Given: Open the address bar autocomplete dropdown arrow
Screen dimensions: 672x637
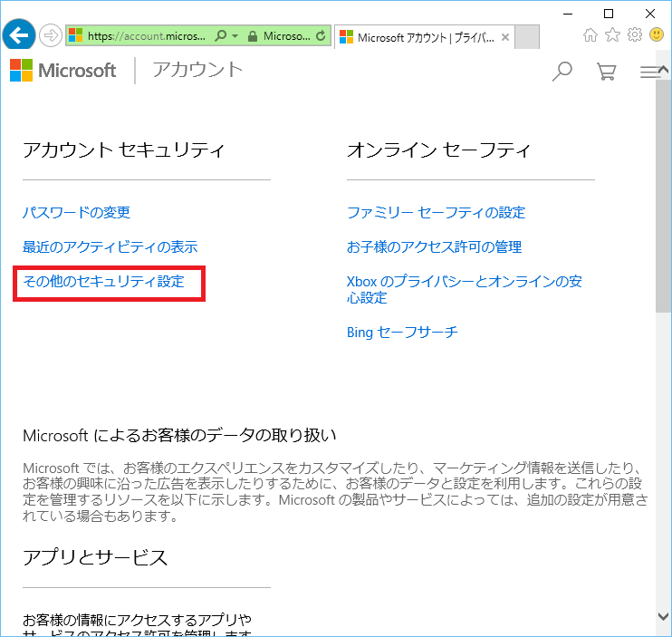Looking at the screenshot, I should point(235,36).
